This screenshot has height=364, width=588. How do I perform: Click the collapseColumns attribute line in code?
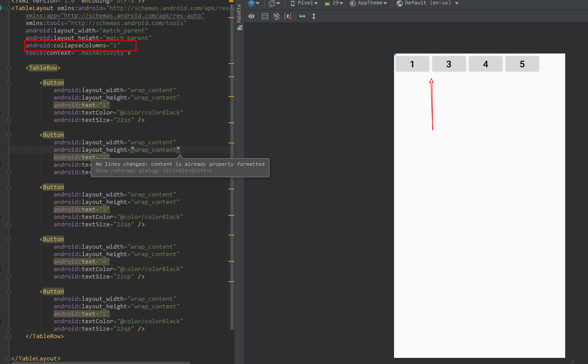(73, 46)
